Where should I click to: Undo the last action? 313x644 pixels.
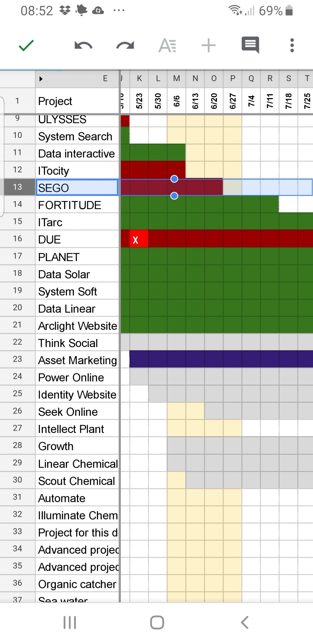(83, 46)
